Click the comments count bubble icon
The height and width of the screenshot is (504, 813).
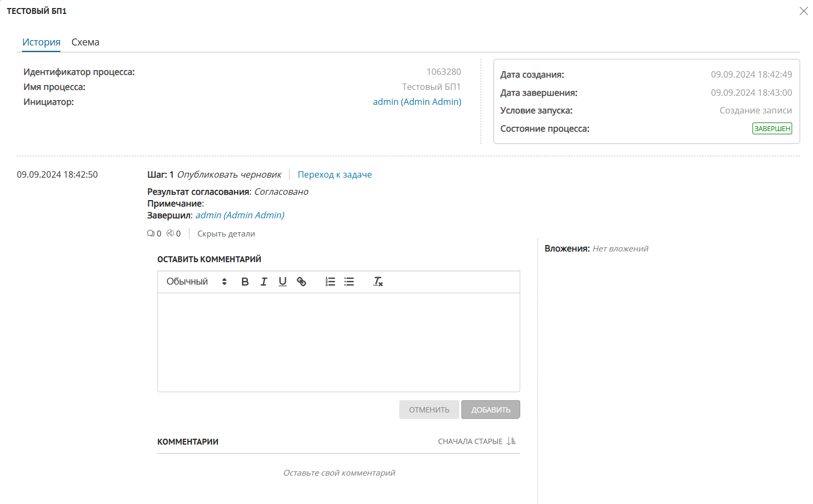[150, 234]
